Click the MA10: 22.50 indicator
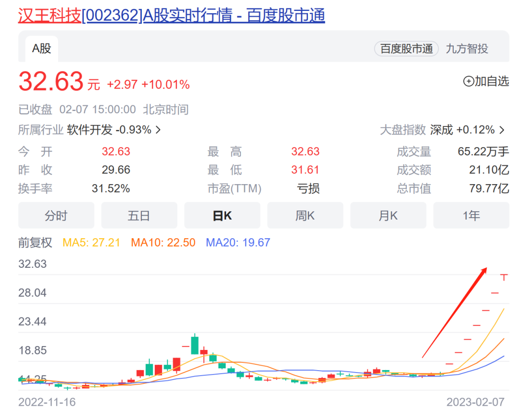The width and height of the screenshot is (532, 413). click(163, 243)
